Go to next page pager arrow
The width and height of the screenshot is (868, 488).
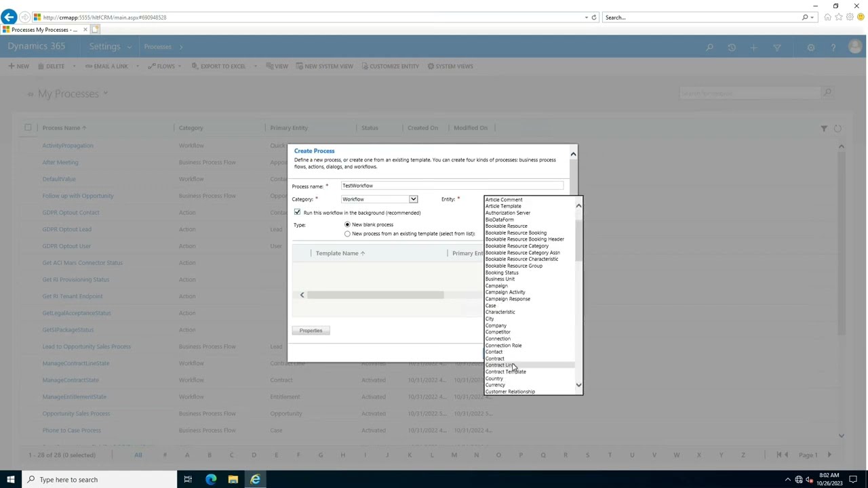(829, 455)
